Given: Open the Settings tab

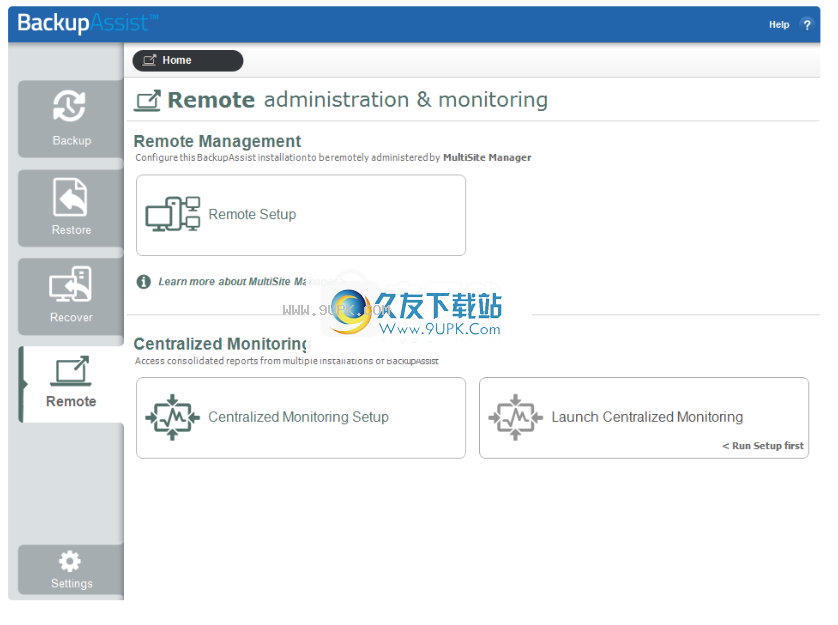Looking at the screenshot, I should [71, 569].
